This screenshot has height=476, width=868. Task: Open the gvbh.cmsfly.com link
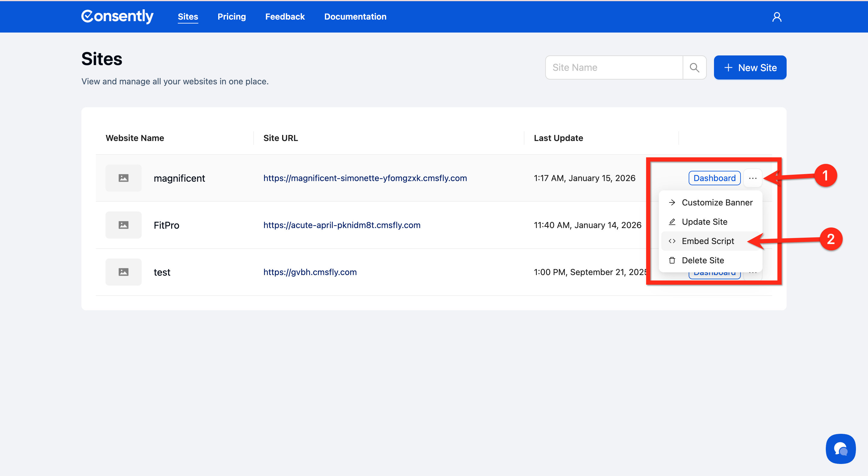310,272
